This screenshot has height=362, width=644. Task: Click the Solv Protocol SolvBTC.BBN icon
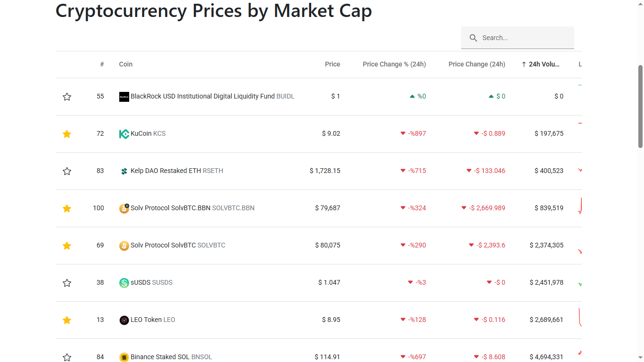(x=124, y=208)
